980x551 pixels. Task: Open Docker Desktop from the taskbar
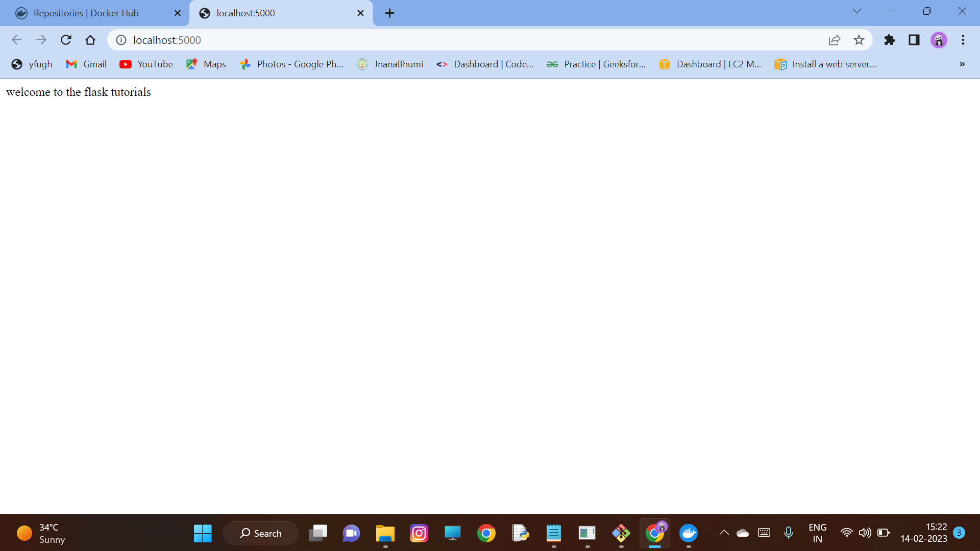[689, 534]
